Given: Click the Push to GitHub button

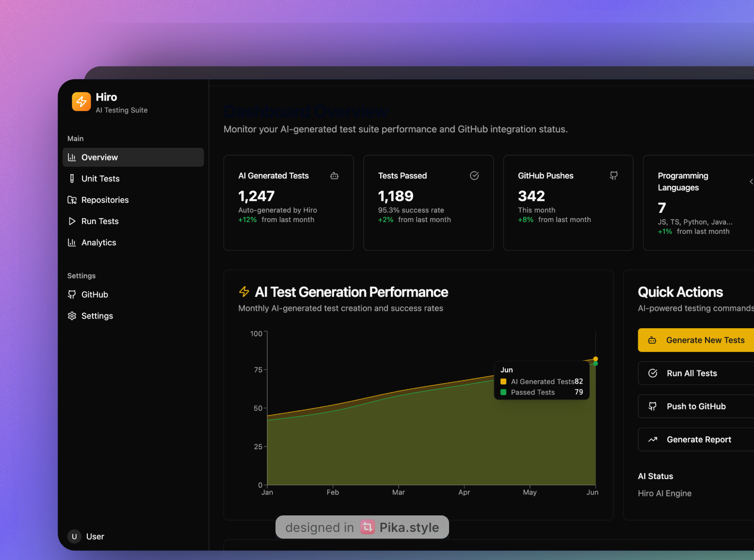Looking at the screenshot, I should click(x=696, y=406).
